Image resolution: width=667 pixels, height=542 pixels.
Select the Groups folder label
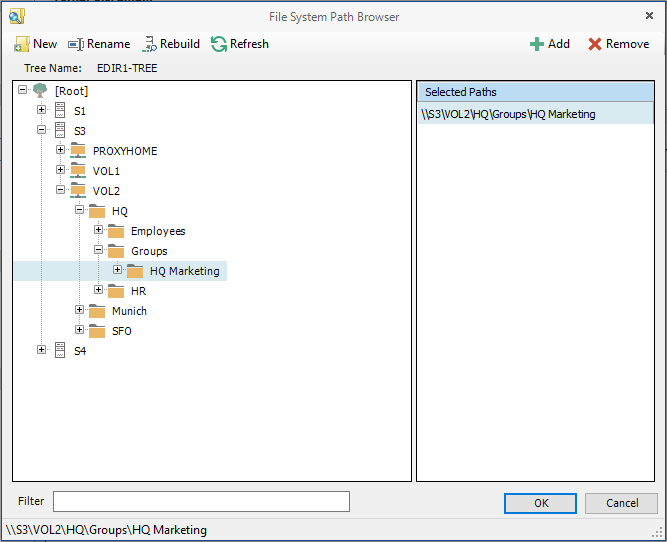point(149,251)
